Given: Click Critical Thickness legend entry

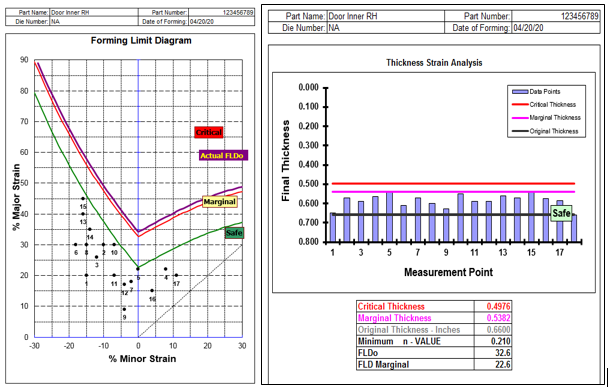Looking at the screenshot, I should pyautogui.click(x=545, y=105).
